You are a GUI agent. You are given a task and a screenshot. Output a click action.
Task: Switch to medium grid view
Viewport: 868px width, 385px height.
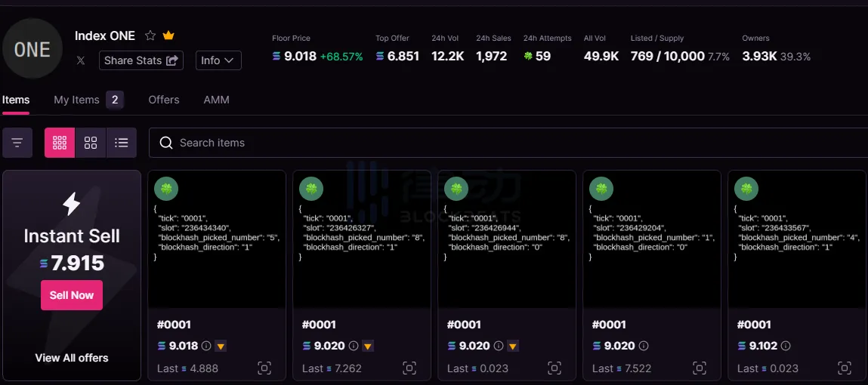[x=91, y=143]
